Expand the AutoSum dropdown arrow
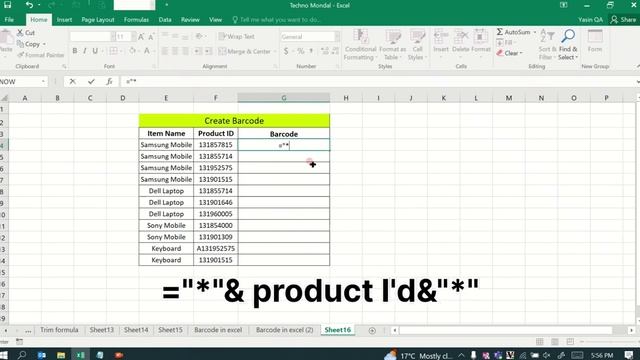The image size is (640, 360). pyautogui.click(x=535, y=32)
